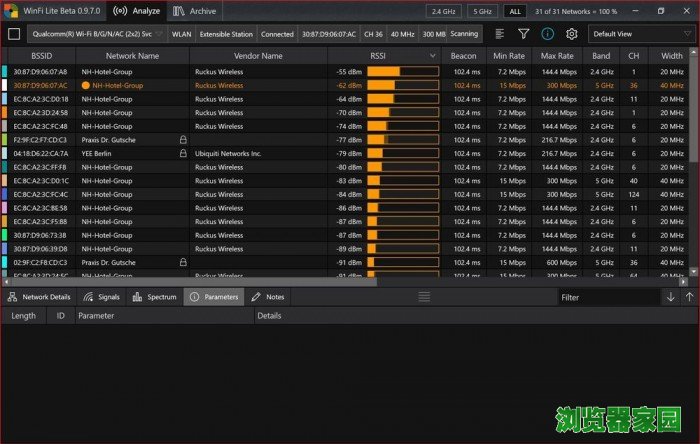Click the Scanning button
This screenshot has width=700, height=444.
tap(464, 33)
